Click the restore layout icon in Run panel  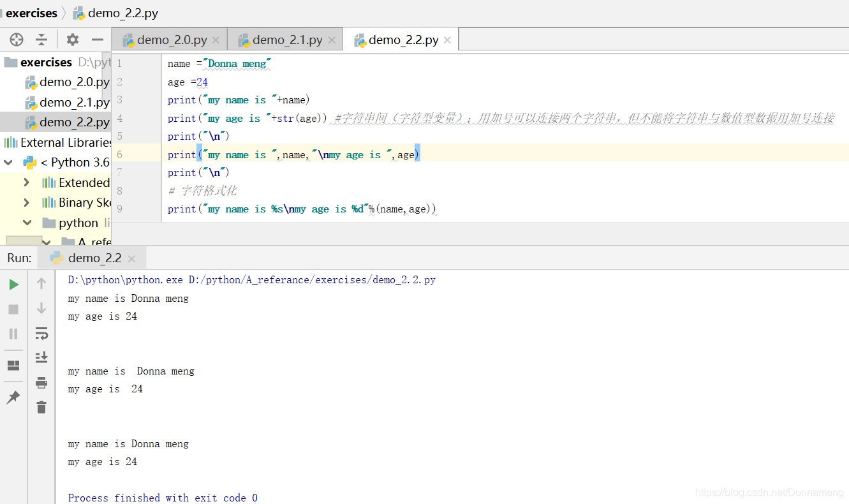[13, 366]
